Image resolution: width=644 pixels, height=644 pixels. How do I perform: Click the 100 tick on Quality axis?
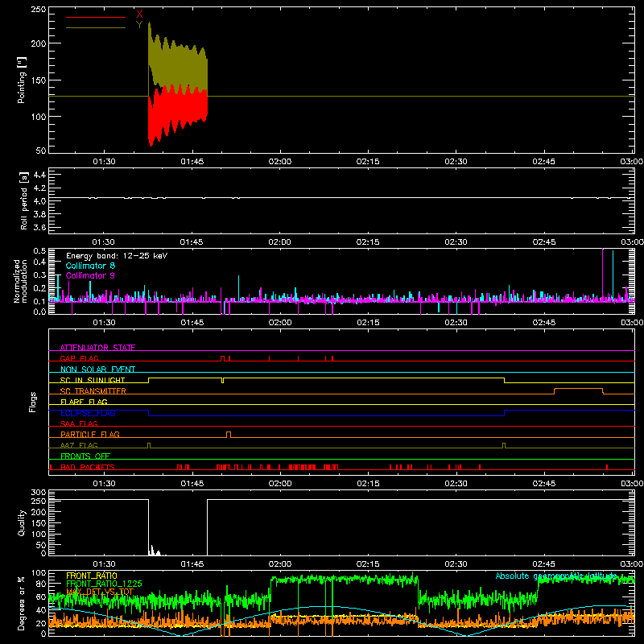pyautogui.click(x=39, y=534)
